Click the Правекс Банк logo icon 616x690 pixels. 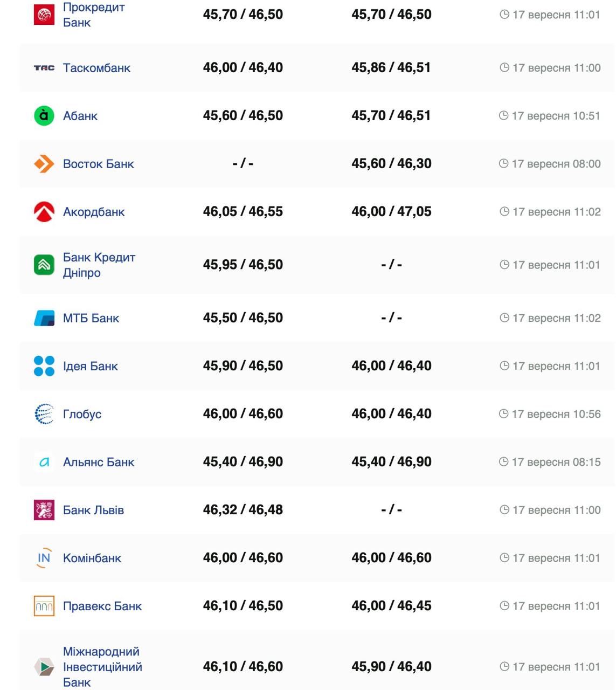[44, 606]
